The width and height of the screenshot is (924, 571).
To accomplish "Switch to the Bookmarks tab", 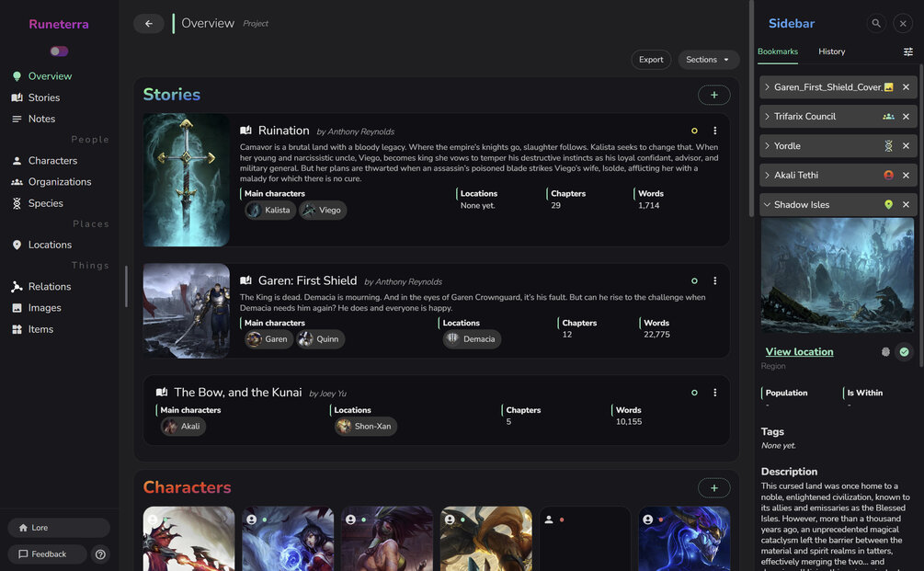I will [777, 51].
